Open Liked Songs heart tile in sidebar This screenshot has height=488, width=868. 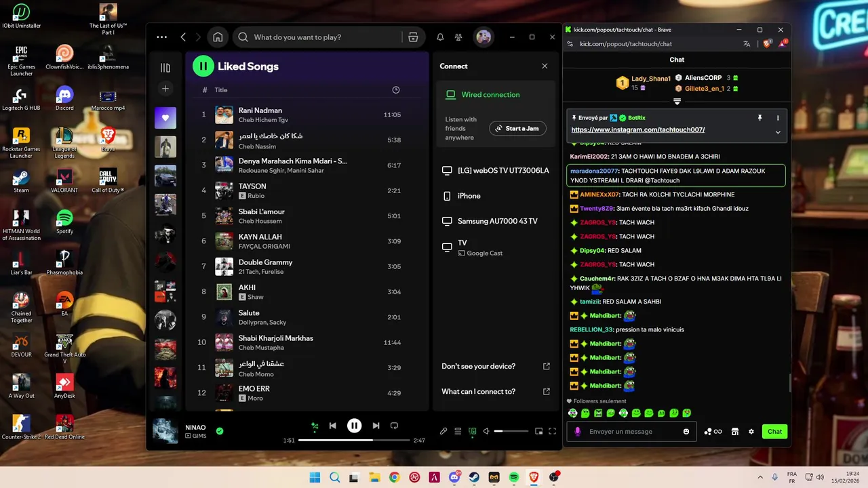pyautogui.click(x=165, y=118)
